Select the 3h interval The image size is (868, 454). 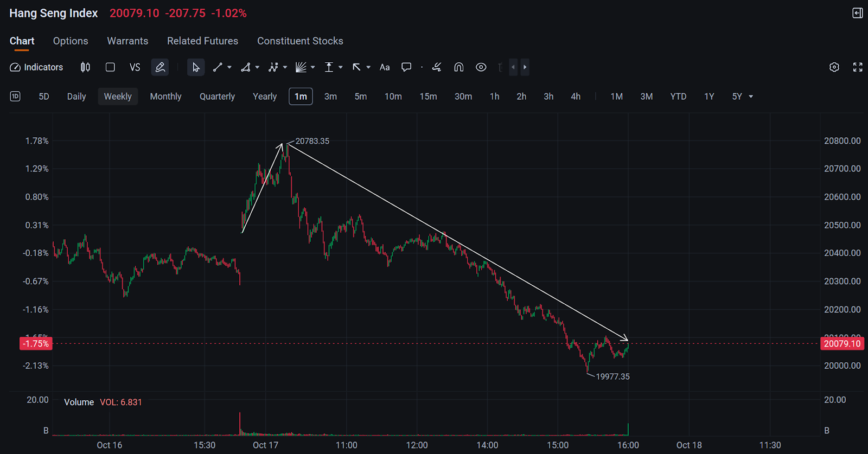(x=548, y=97)
